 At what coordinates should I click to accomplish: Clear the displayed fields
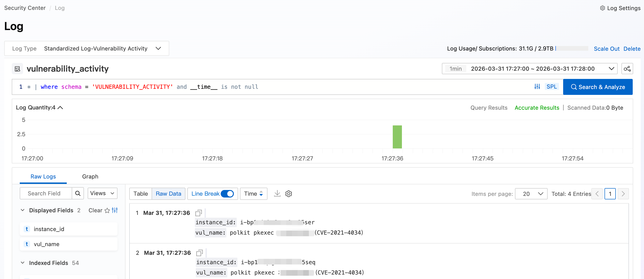(95, 210)
